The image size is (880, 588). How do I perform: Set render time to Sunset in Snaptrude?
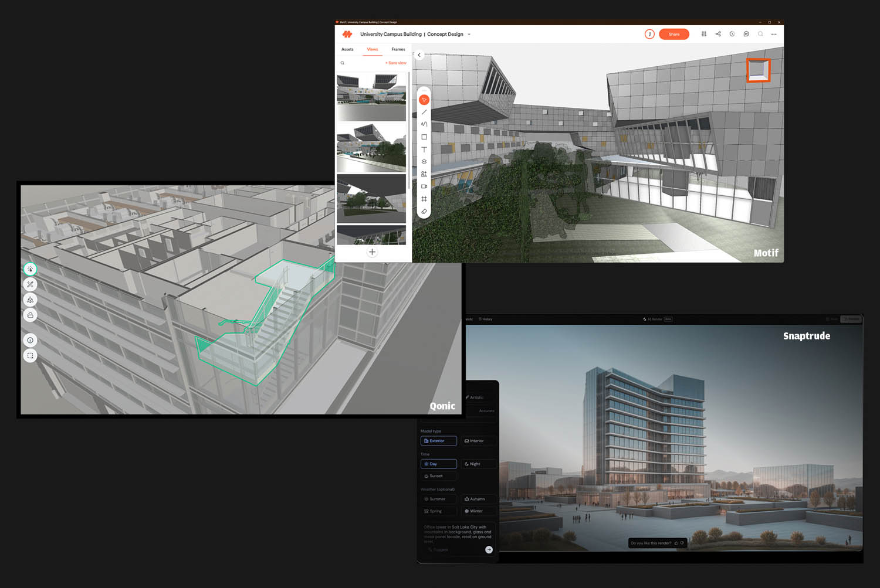(x=438, y=476)
